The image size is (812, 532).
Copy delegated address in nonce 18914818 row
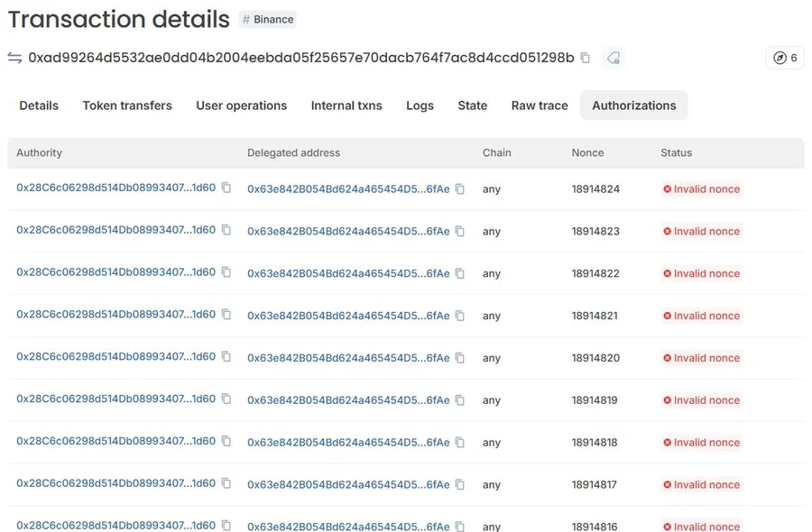(460, 443)
